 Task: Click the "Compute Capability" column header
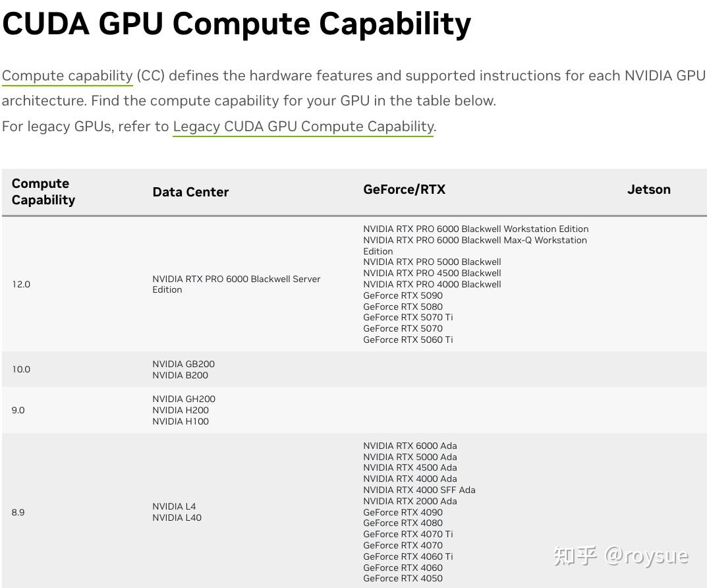pyautogui.click(x=43, y=192)
